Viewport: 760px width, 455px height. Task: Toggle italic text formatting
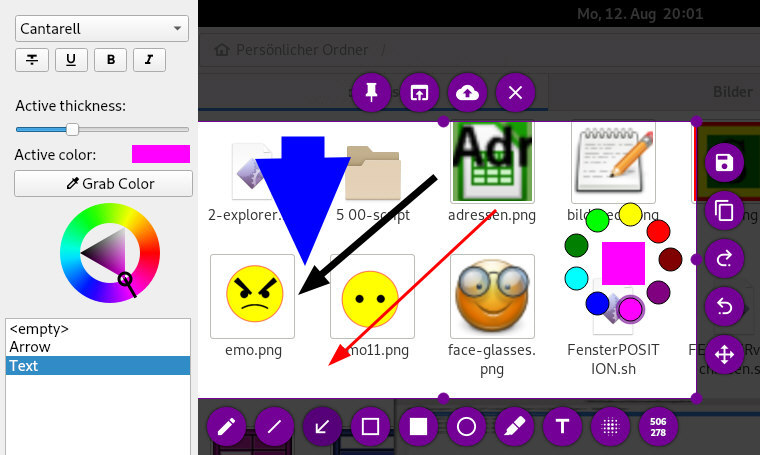[x=149, y=59]
